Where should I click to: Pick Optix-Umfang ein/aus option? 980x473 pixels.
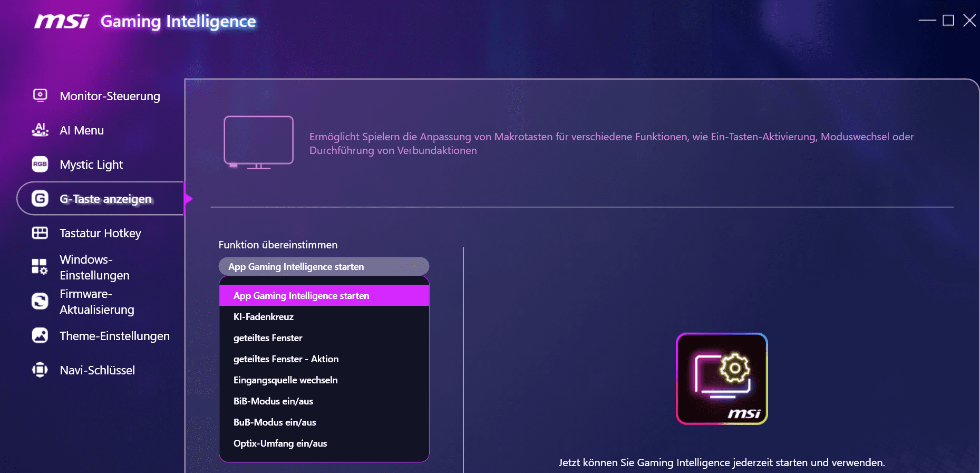tap(324, 443)
